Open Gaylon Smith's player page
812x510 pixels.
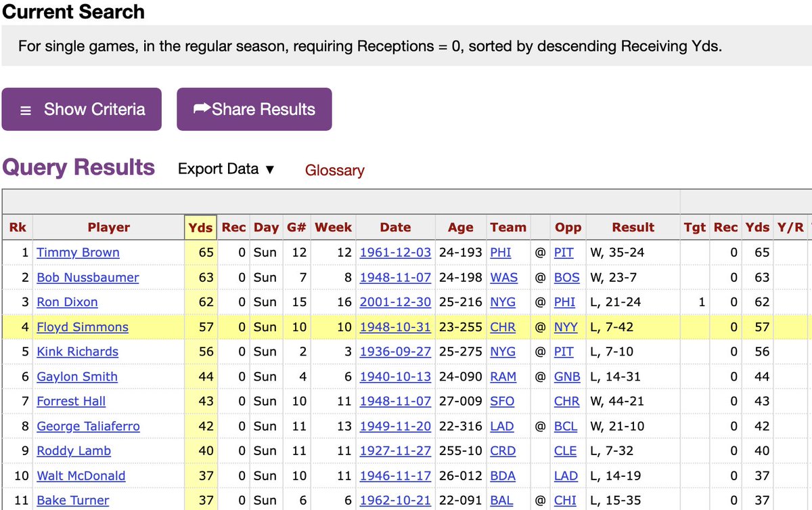coord(77,377)
